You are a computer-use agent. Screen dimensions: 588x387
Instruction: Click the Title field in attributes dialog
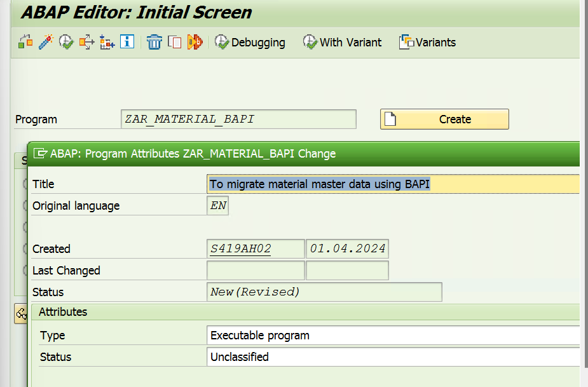click(393, 184)
